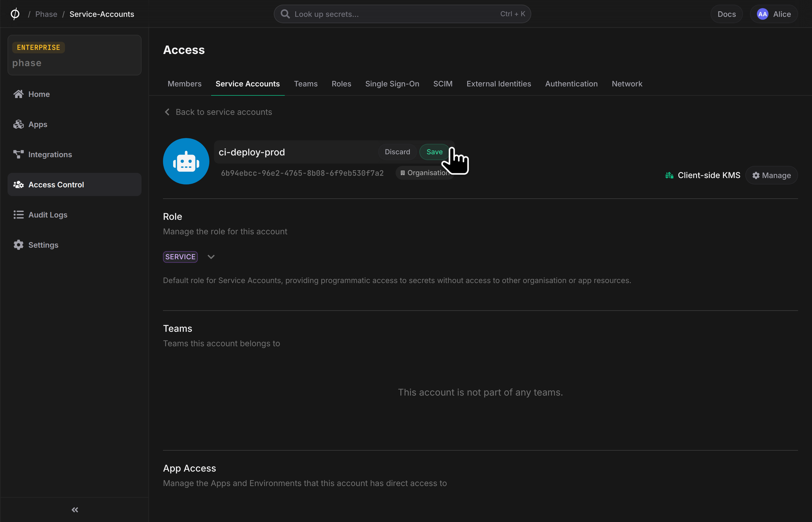Click the ENTERPRISE plan badge
Viewport: 812px width, 522px height.
[x=38, y=48]
